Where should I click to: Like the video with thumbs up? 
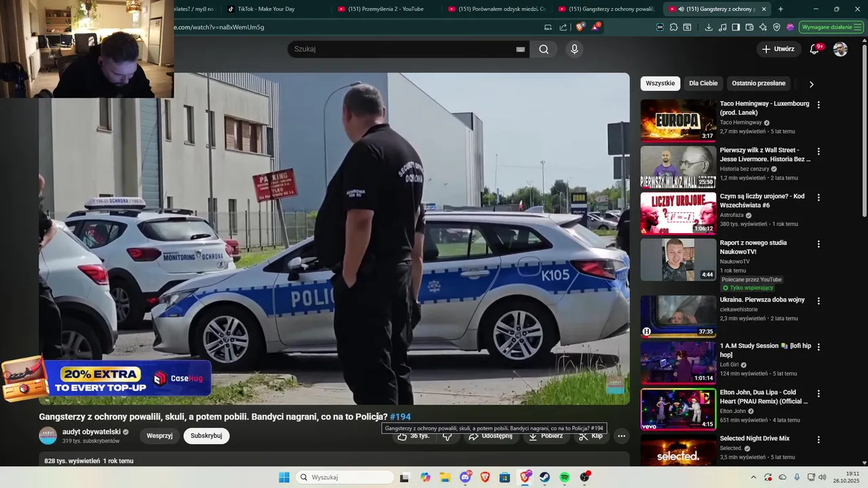coord(413,436)
